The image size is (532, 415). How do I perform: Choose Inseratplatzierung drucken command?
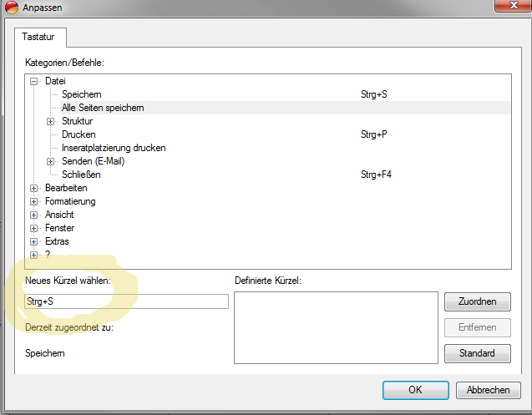114,148
